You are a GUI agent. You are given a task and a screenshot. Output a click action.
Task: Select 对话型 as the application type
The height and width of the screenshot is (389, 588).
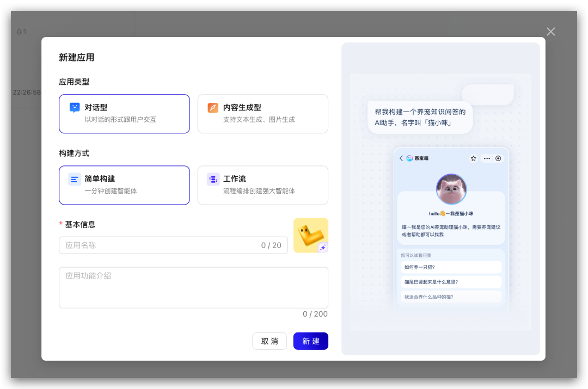point(124,114)
